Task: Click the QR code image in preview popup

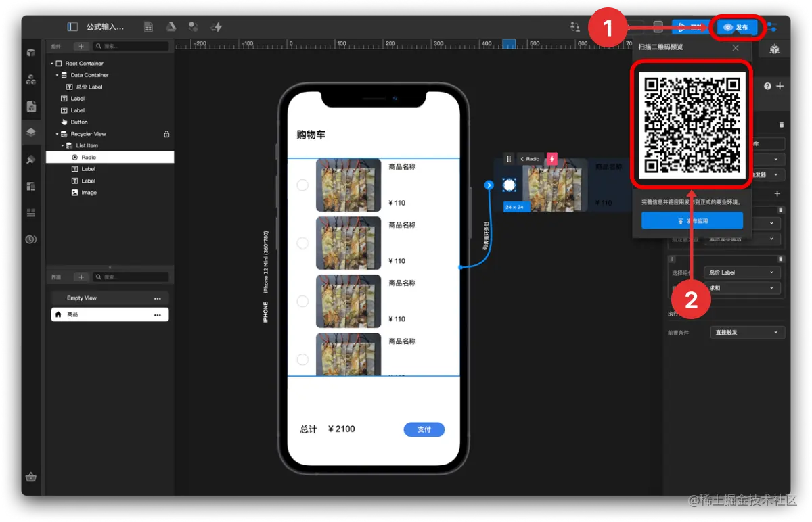Action: pyautogui.click(x=692, y=126)
